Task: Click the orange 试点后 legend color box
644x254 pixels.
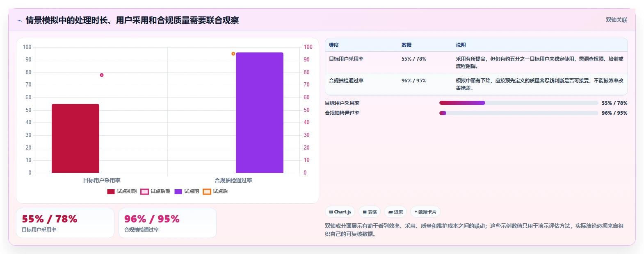Action: [x=207, y=192]
